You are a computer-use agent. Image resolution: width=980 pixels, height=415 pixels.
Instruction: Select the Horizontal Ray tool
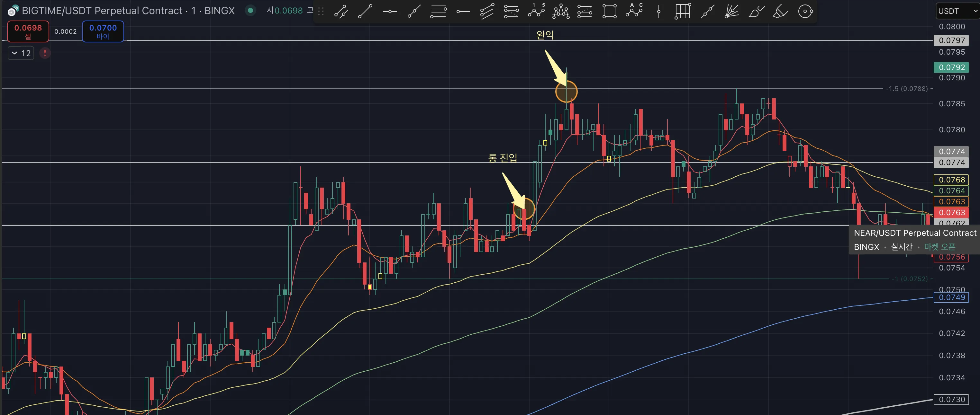[463, 11]
